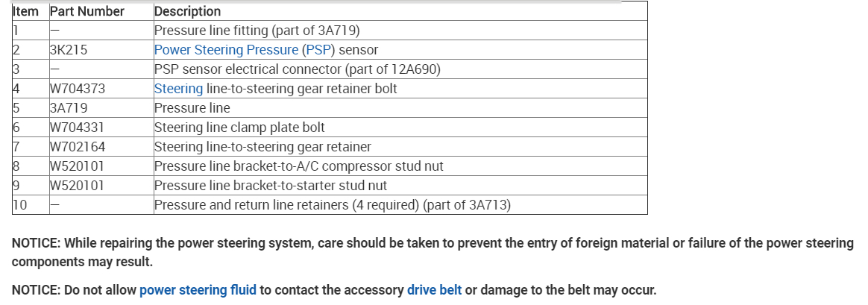The image size is (868, 305).
Task: Click the Pressure and return line retainers description
Action: point(332,205)
